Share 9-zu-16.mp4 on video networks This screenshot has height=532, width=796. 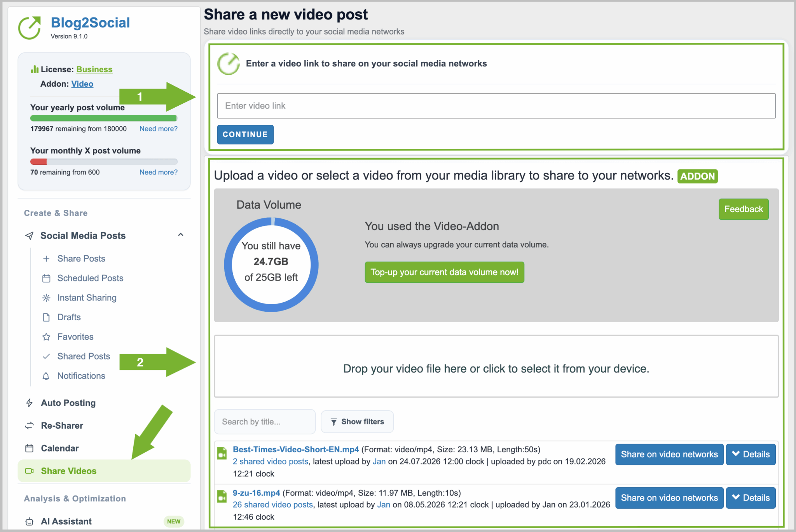669,498
